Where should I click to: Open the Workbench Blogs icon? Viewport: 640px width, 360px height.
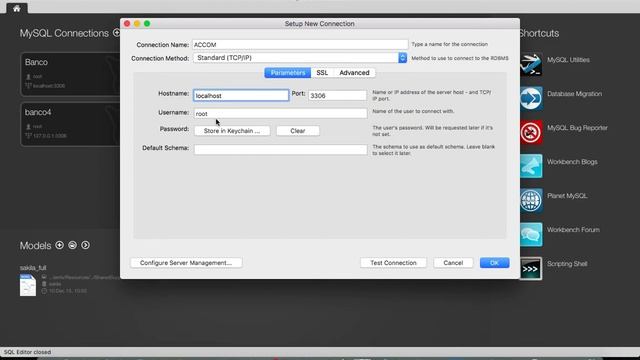point(531,166)
